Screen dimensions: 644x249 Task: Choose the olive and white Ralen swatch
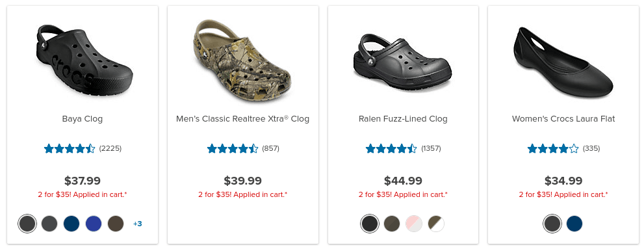(x=436, y=224)
